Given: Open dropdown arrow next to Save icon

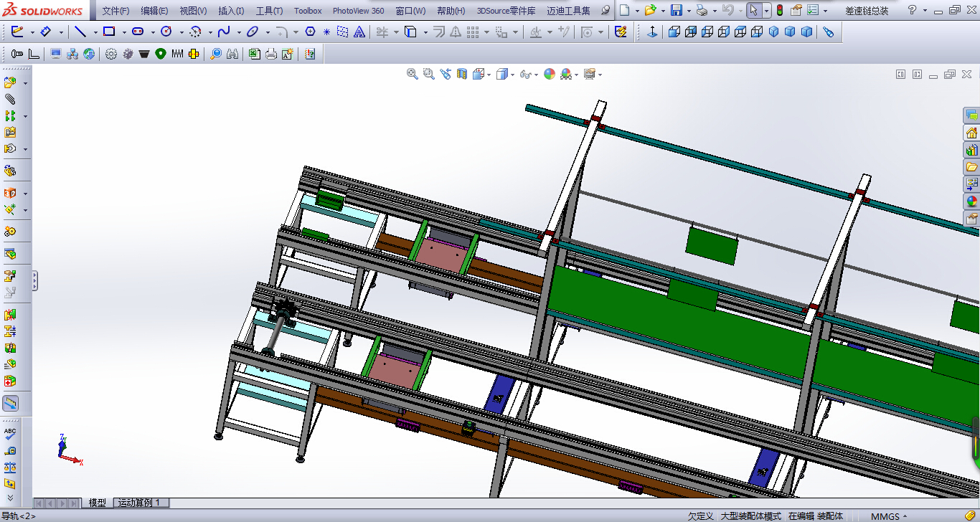Looking at the screenshot, I should point(689,11).
